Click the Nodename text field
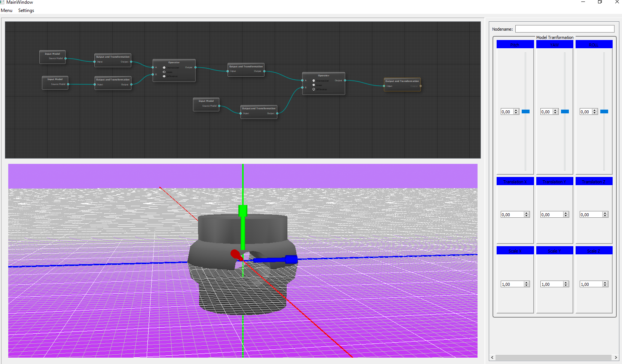The image size is (622, 364). click(564, 29)
